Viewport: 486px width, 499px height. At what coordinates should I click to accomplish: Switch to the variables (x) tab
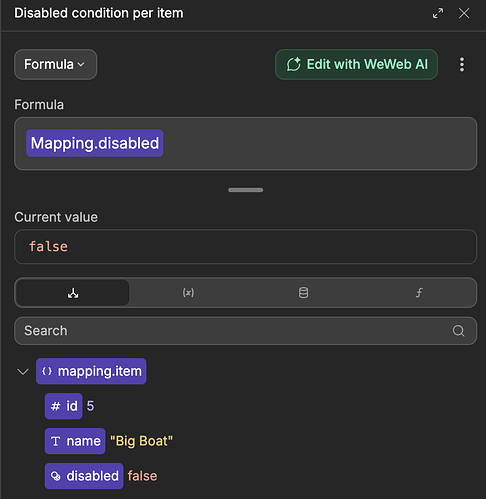coord(188,293)
